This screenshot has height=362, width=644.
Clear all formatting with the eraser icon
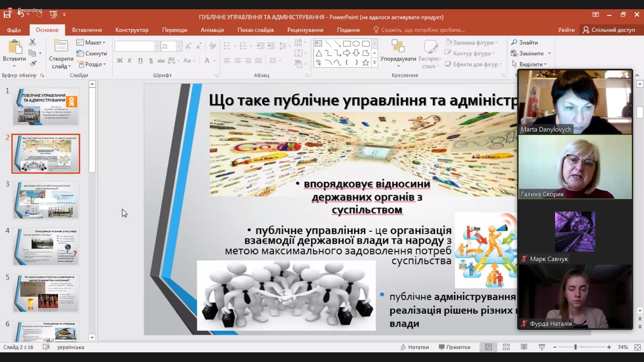click(x=213, y=46)
